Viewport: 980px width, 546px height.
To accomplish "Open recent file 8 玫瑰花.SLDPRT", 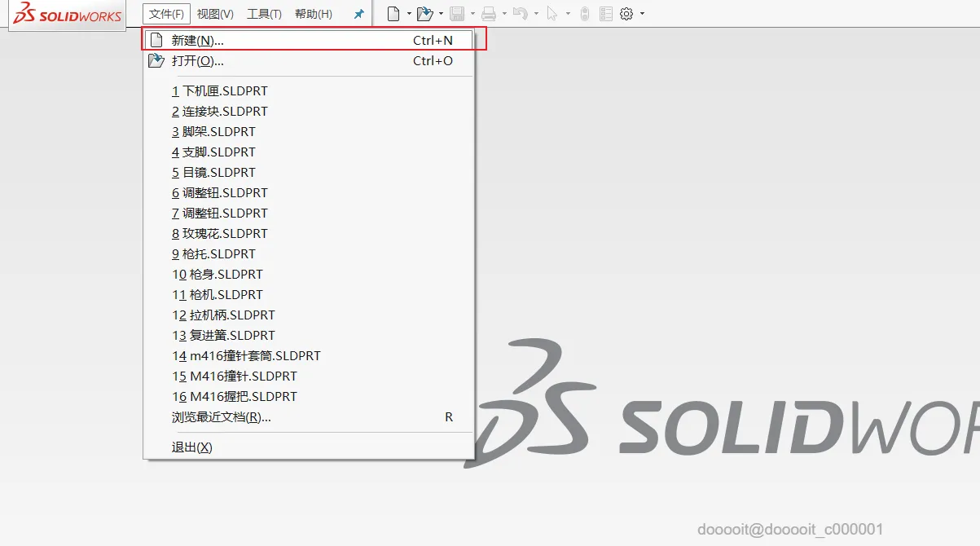I will [x=309, y=233].
